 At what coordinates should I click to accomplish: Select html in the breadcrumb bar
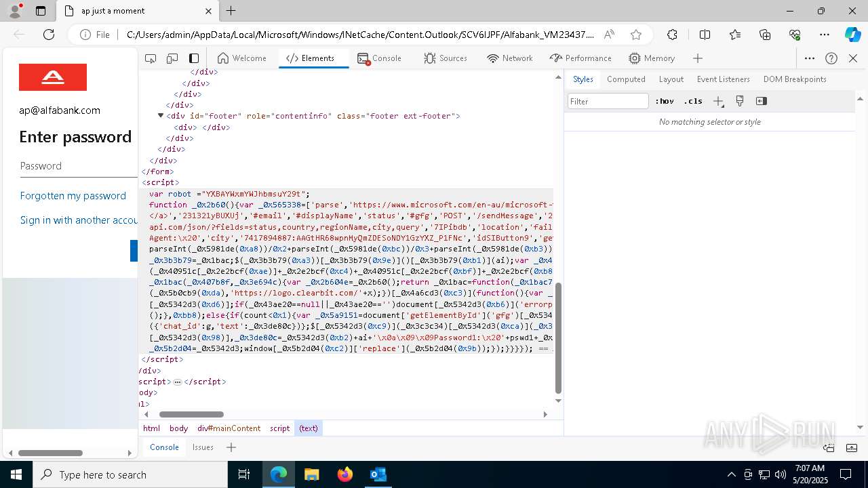pos(151,428)
